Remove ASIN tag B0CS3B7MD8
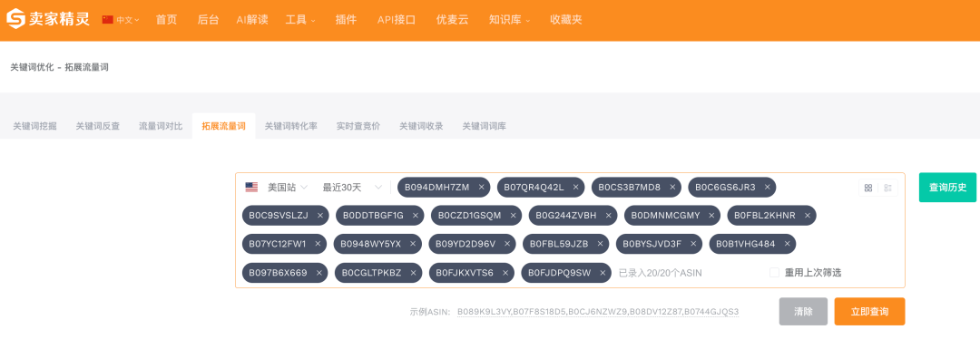This screenshot has width=980, height=349. coord(672,188)
